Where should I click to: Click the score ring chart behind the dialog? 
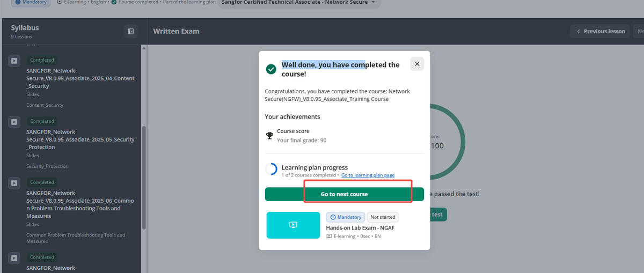447,142
